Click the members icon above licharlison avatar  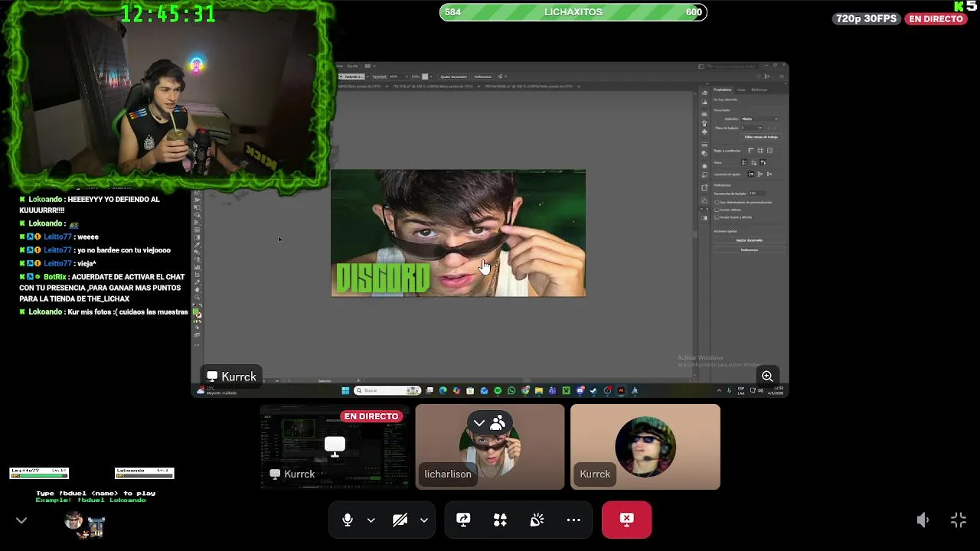[498, 422]
